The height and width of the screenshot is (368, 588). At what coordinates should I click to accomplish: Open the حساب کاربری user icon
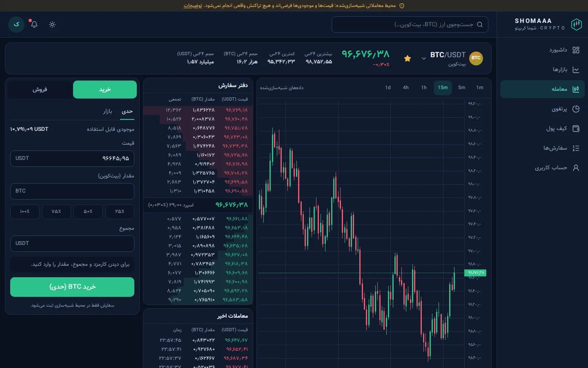click(x=576, y=168)
